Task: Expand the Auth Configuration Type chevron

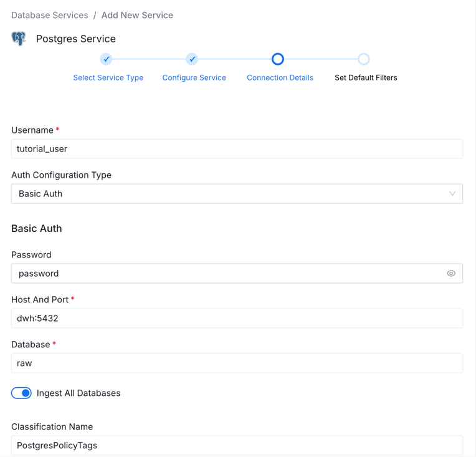Action: tap(452, 194)
